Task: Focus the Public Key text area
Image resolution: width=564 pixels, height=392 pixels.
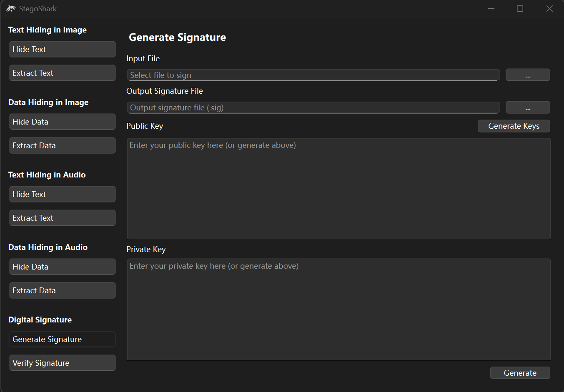Action: coord(338,189)
